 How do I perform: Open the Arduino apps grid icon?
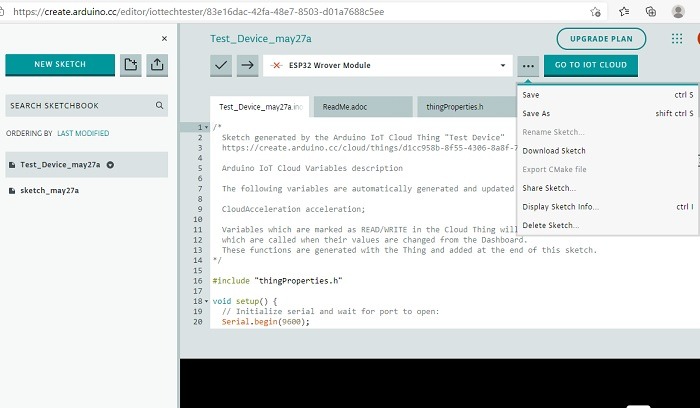pyautogui.click(x=677, y=39)
